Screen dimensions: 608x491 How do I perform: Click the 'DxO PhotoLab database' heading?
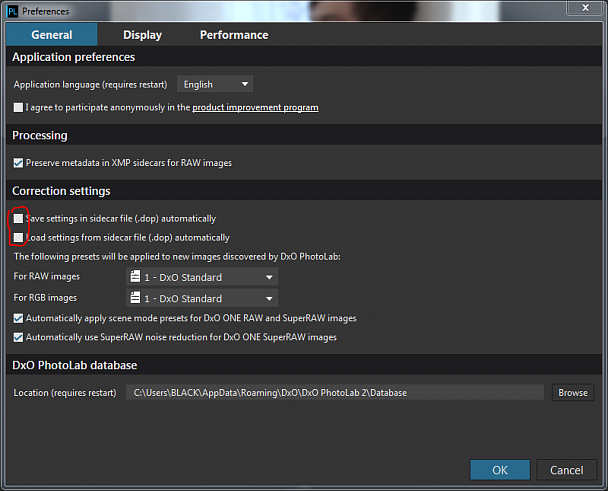(74, 365)
